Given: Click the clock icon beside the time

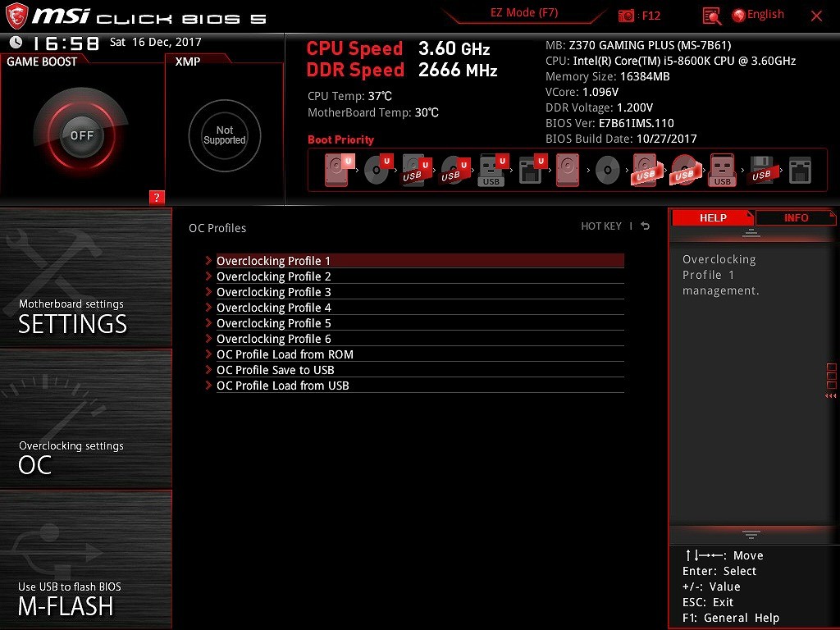Looking at the screenshot, I should (16, 42).
